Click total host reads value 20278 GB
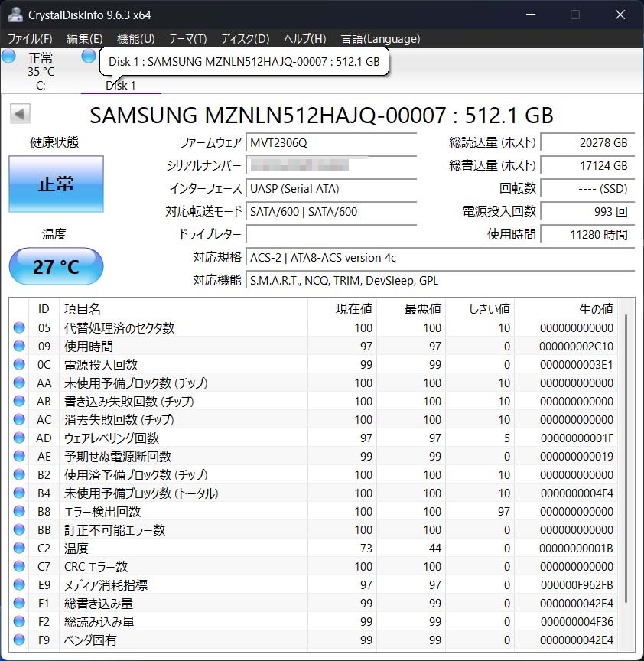This screenshot has width=644, height=661. 587,142
